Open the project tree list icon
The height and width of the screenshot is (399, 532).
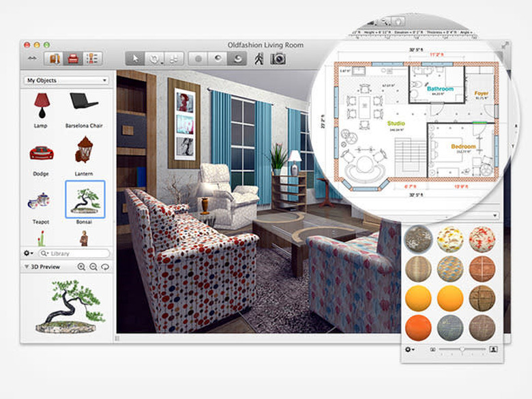click(x=92, y=59)
